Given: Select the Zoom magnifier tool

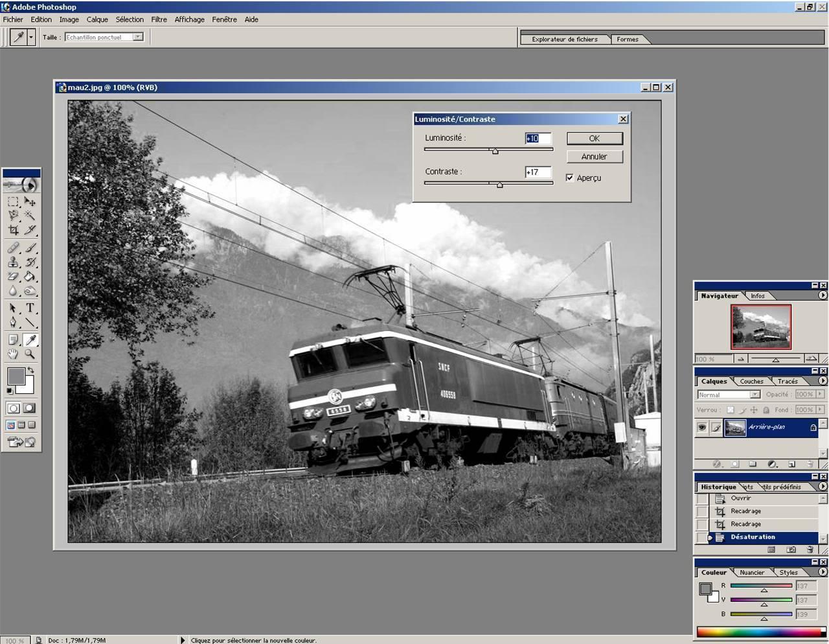Looking at the screenshot, I should click(x=30, y=354).
